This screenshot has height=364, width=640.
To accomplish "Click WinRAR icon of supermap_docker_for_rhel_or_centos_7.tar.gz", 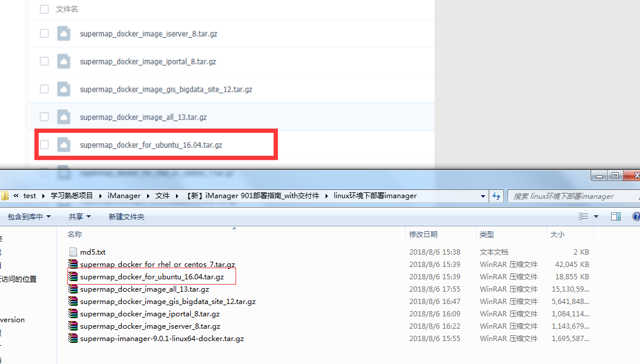I will click(73, 264).
